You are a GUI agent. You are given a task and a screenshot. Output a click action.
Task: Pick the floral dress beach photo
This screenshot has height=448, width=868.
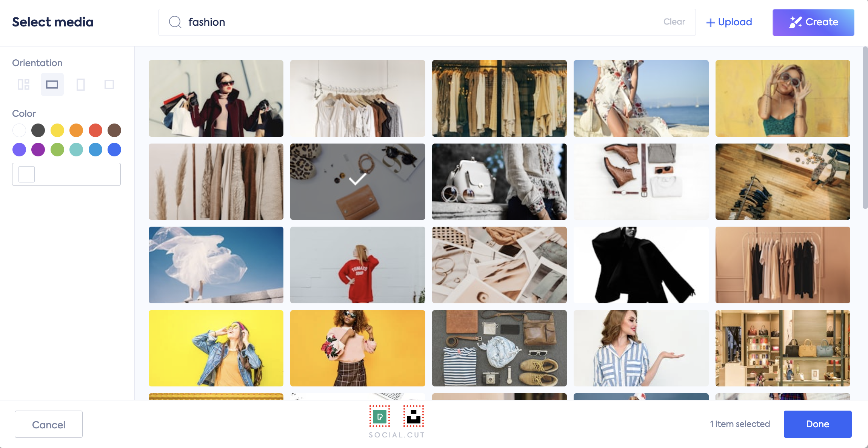(x=641, y=98)
